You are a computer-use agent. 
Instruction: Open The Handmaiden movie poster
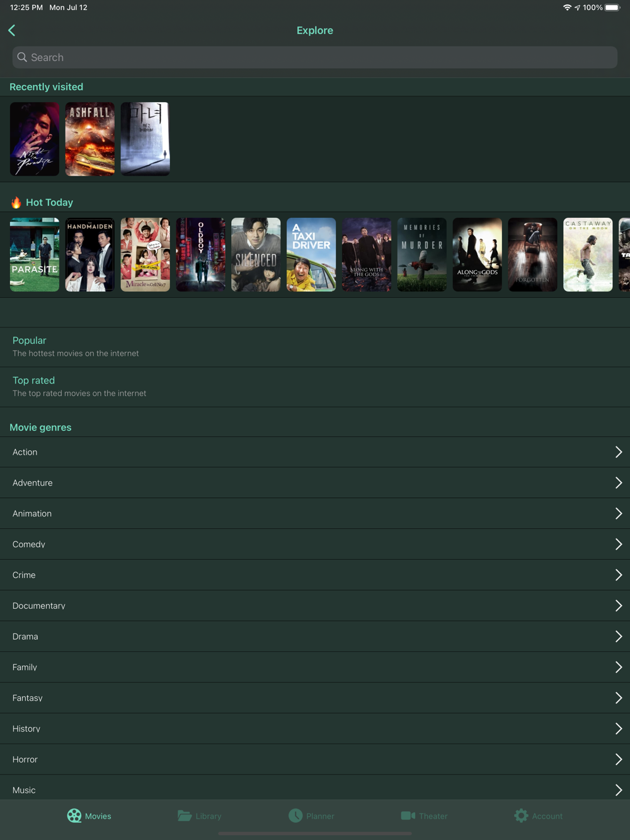click(90, 254)
